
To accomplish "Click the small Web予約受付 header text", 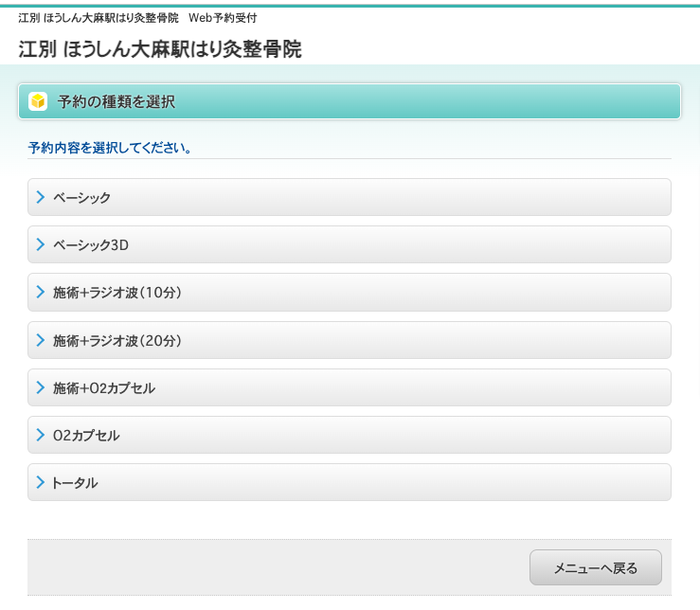I will [223, 18].
